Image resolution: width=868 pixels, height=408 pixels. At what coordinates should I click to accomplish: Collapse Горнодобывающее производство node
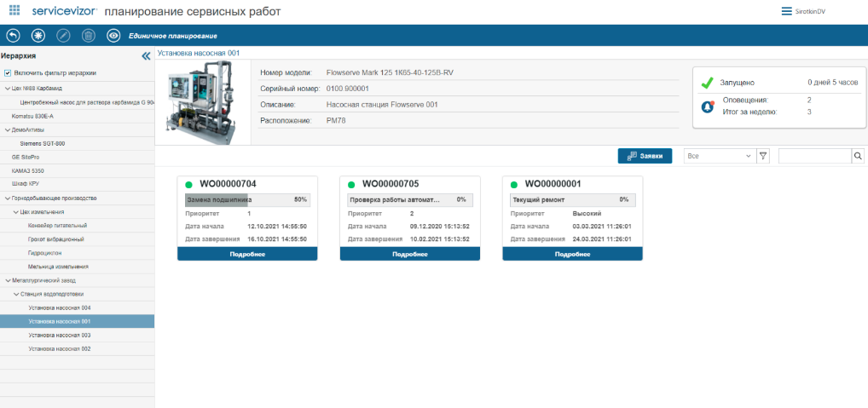click(x=7, y=198)
